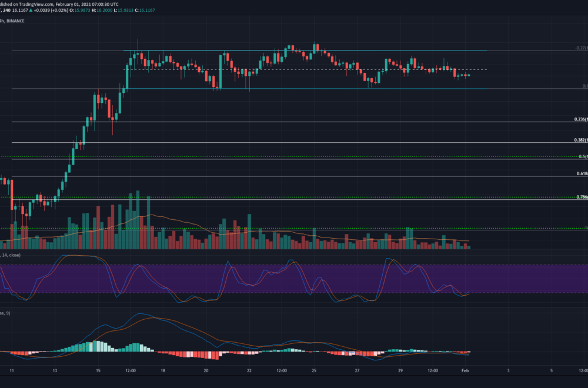Click the H:16.2000 high price
This screenshot has height=388, width=588.
click(x=102, y=10)
